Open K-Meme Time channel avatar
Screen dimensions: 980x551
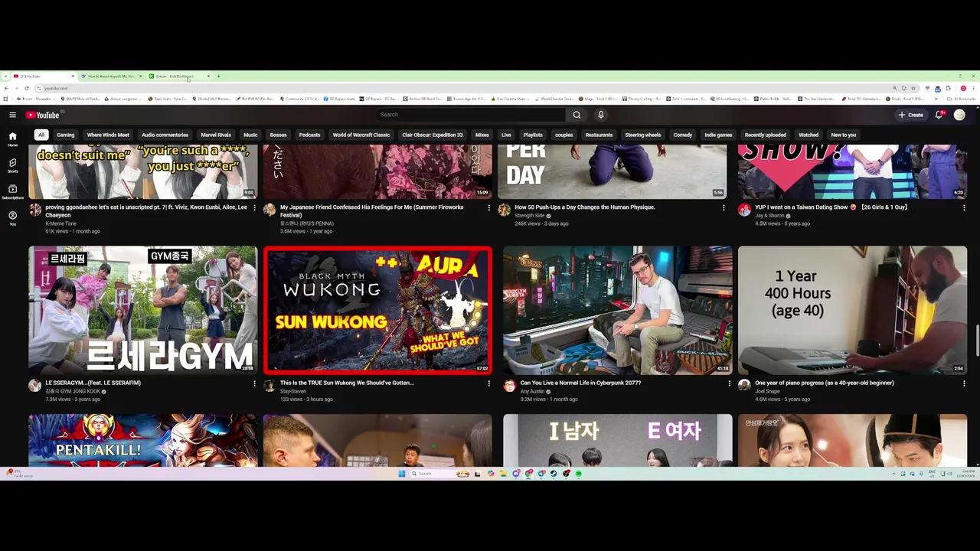point(35,210)
